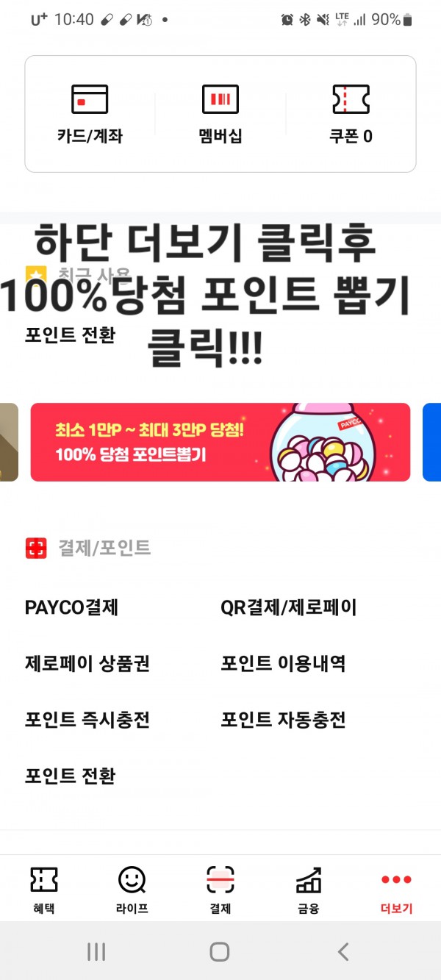441x980 pixels.
Task: Open 포인트 자동충전 settings
Action: tap(283, 719)
